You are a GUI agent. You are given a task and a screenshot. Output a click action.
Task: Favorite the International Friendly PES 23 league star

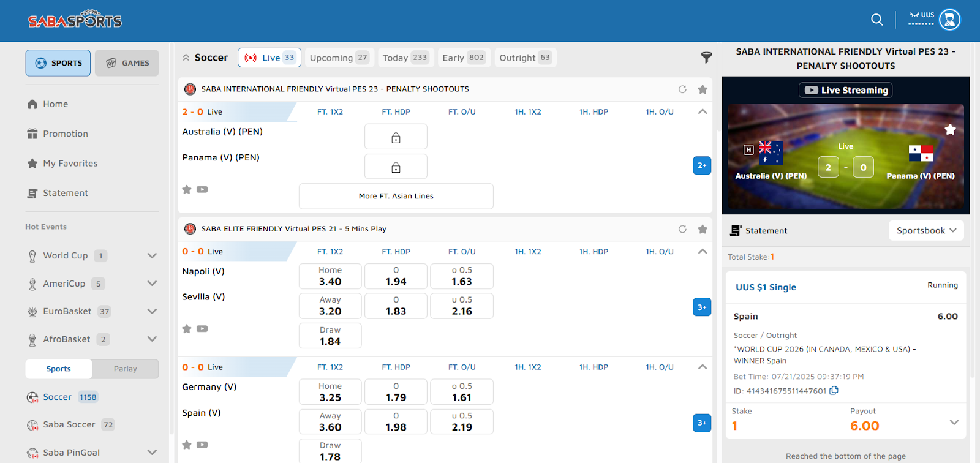point(703,89)
